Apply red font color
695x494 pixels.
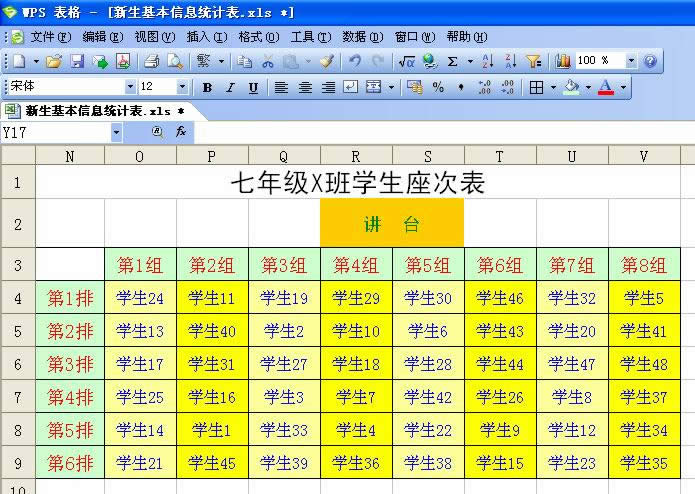(x=606, y=88)
